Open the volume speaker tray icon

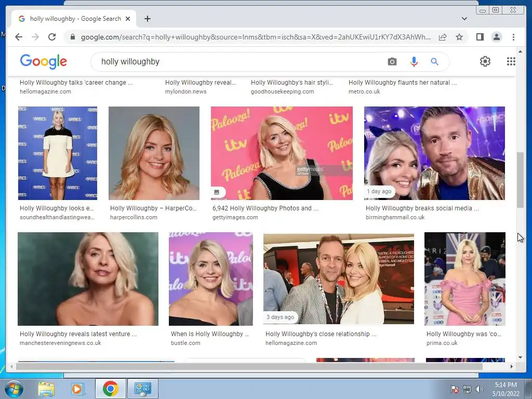point(480,389)
